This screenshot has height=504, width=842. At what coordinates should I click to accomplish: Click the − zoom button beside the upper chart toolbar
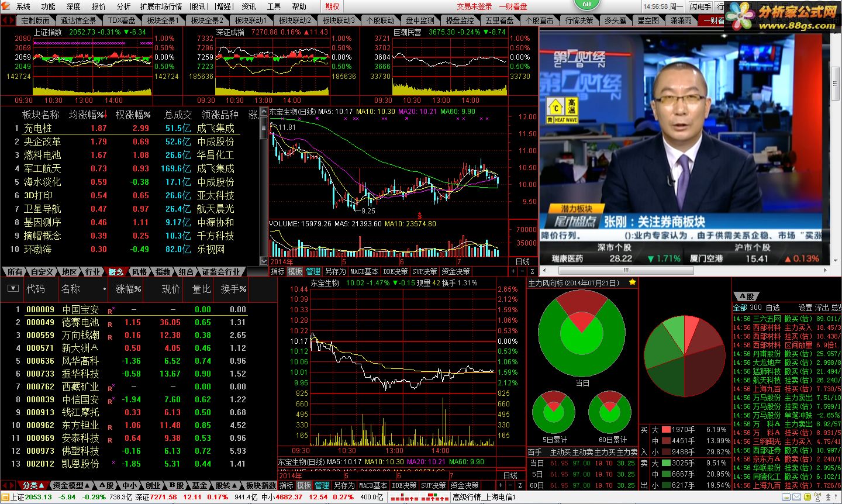point(523,271)
